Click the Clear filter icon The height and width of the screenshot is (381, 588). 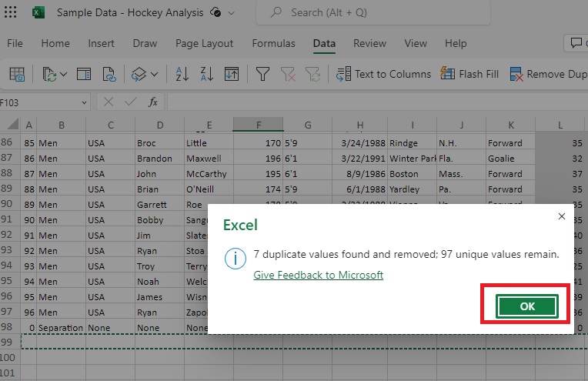tap(288, 74)
